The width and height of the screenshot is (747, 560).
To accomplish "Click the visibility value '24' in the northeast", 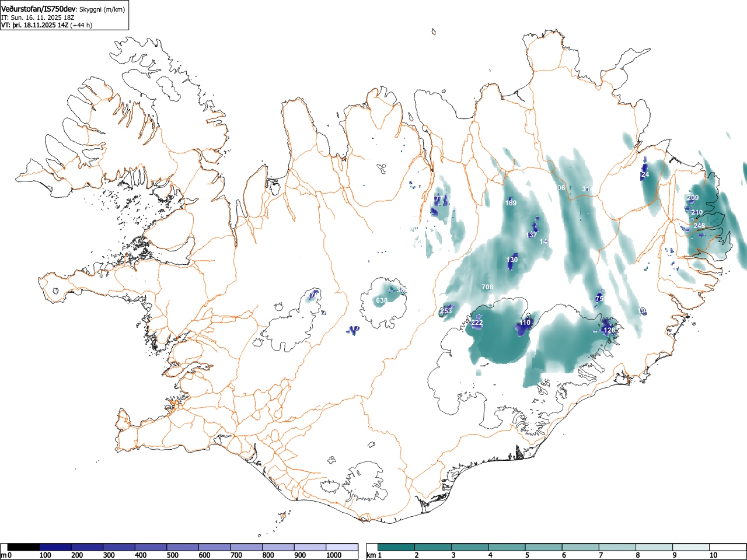I will (x=645, y=174).
